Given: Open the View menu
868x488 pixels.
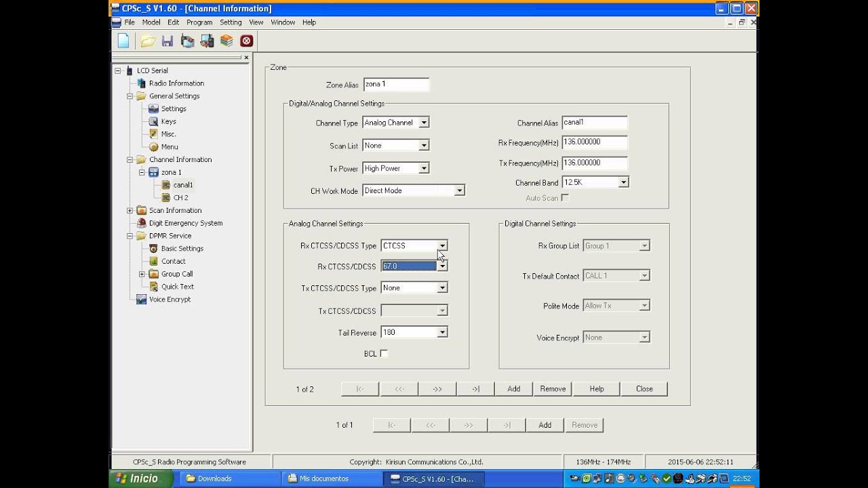Looking at the screenshot, I should tap(256, 22).
